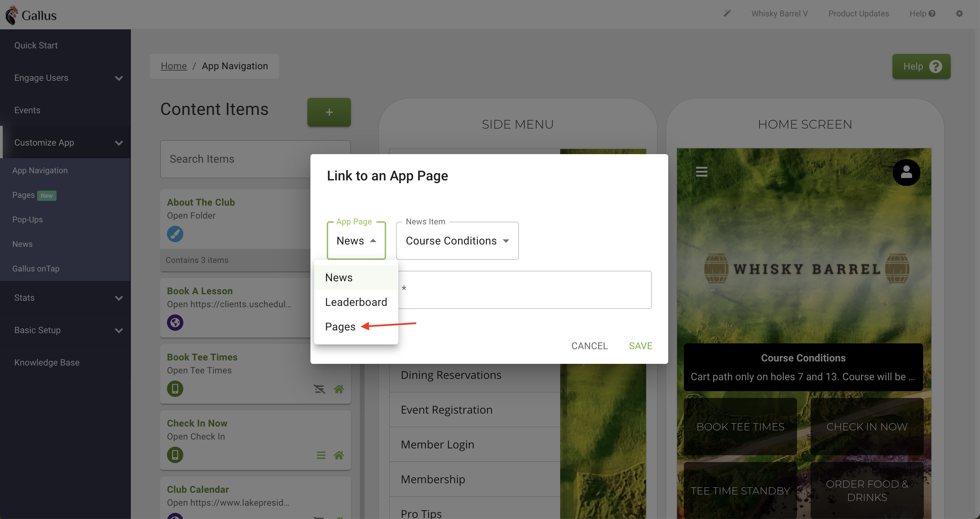Open Knowledge Base in sidebar
Image resolution: width=980 pixels, height=519 pixels.
point(65,362)
